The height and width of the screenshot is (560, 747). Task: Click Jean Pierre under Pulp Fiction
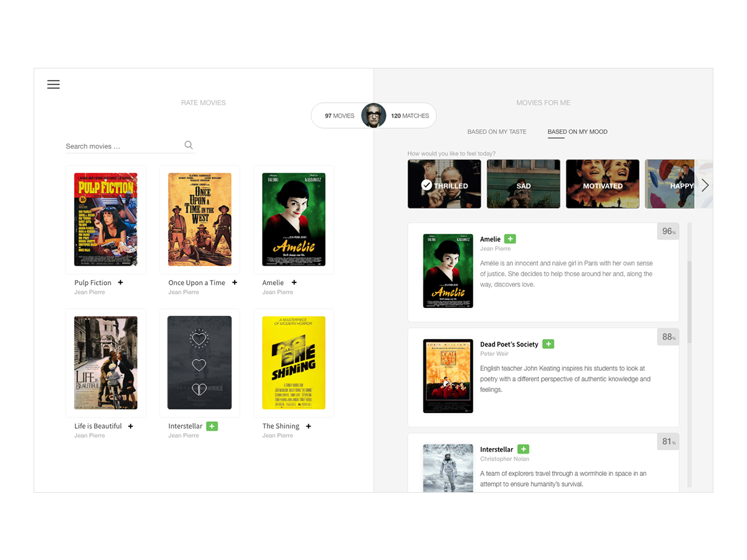click(x=90, y=292)
